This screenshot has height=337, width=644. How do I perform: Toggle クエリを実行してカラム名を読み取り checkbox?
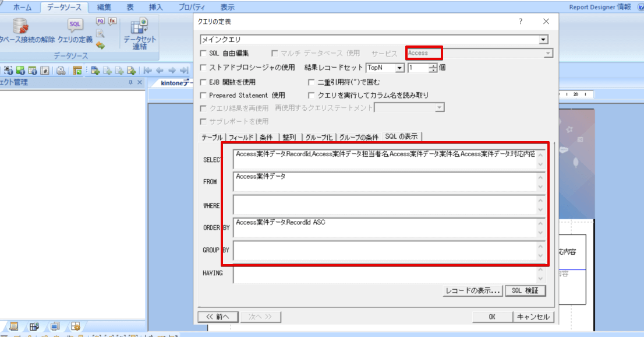coord(312,95)
